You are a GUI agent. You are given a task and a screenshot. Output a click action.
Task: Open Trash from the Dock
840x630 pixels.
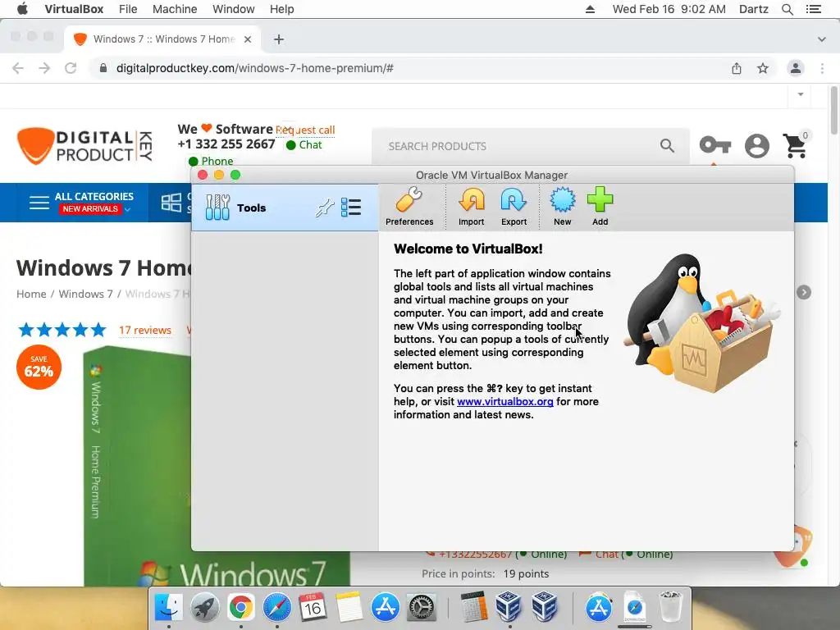coord(670,608)
